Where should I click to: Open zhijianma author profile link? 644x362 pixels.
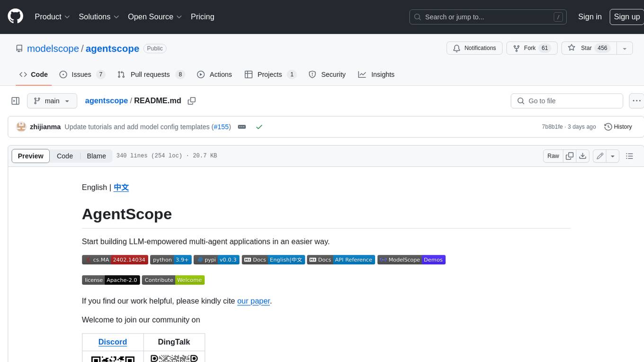tap(45, 127)
